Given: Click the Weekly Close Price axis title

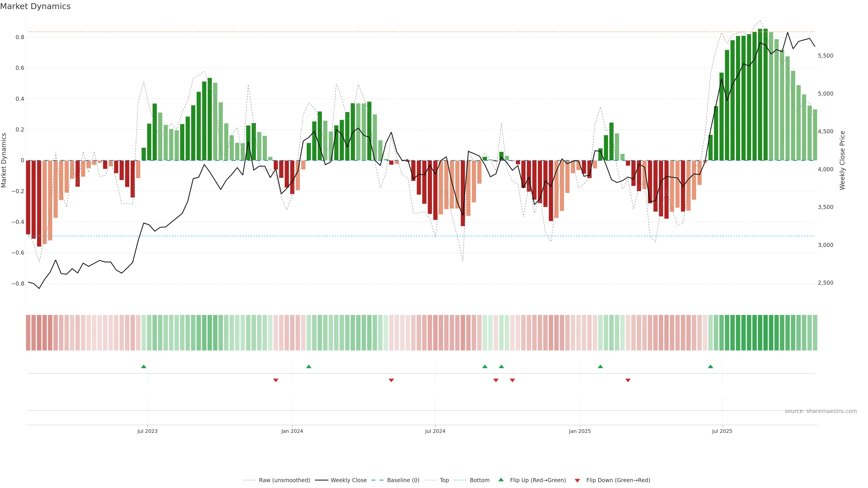Looking at the screenshot, I should coord(842,160).
